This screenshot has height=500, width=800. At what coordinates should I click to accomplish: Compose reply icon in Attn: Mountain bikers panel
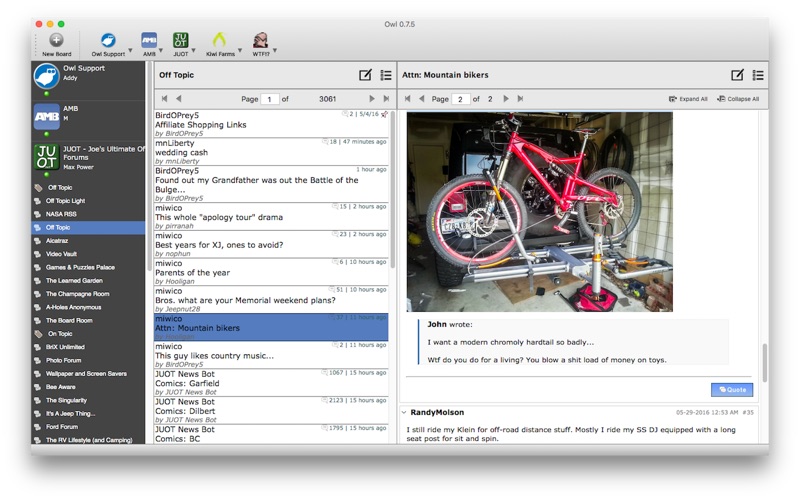click(x=737, y=75)
